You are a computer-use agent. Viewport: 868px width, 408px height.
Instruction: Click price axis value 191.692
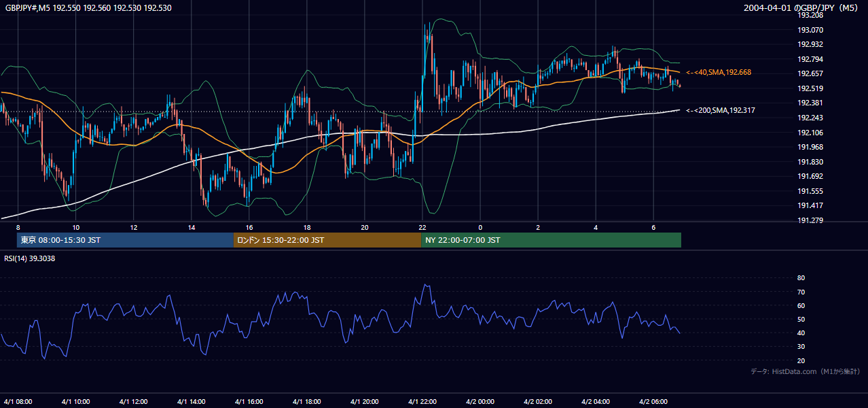point(810,176)
